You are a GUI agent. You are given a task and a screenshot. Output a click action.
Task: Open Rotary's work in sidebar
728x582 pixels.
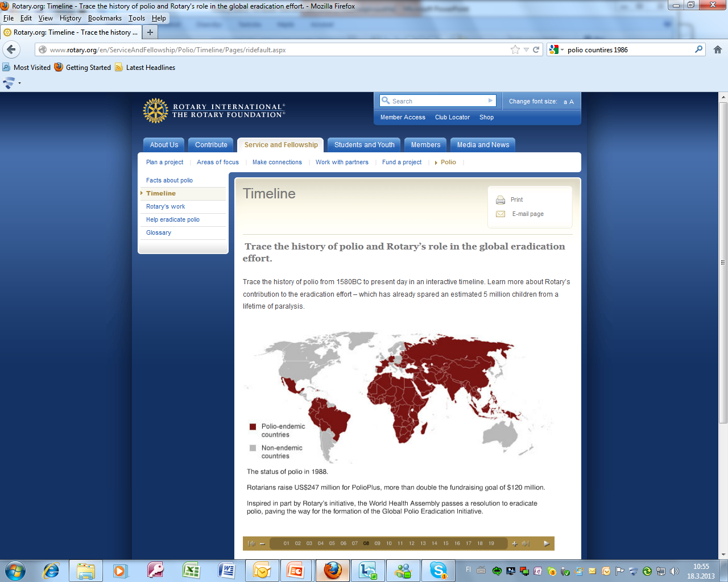pyautogui.click(x=166, y=206)
